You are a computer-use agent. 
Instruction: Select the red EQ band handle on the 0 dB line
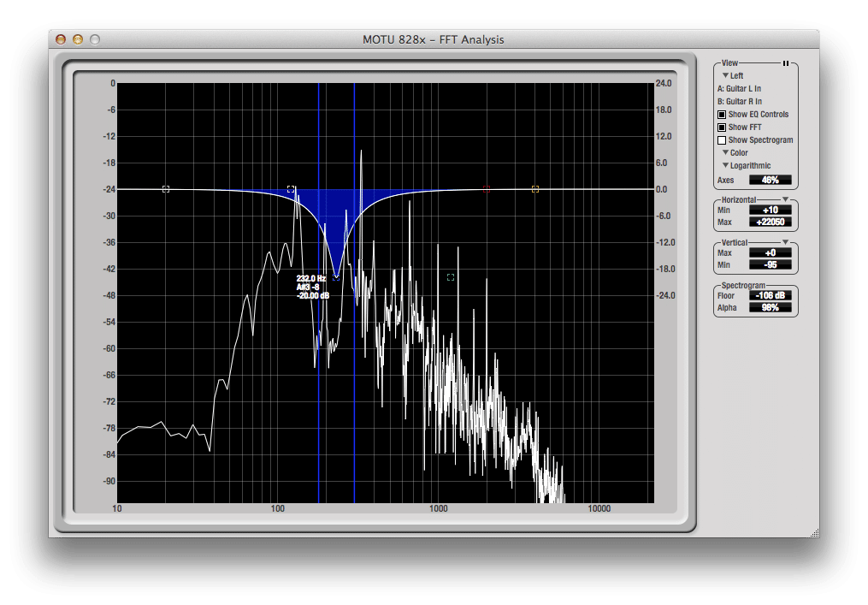(487, 189)
